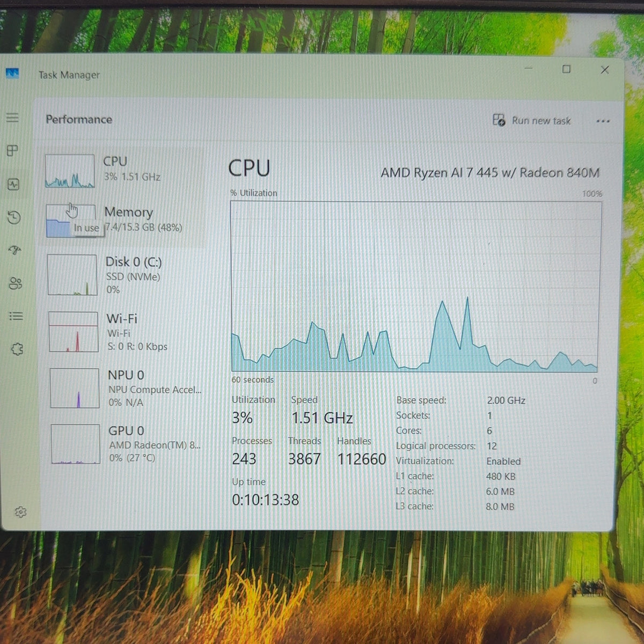Click the CPU mini graph thumbnail
The width and height of the screenshot is (644, 644).
coord(70,171)
